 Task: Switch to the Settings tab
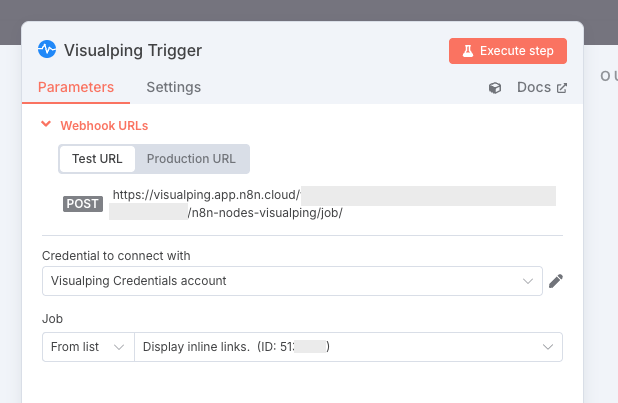173,87
